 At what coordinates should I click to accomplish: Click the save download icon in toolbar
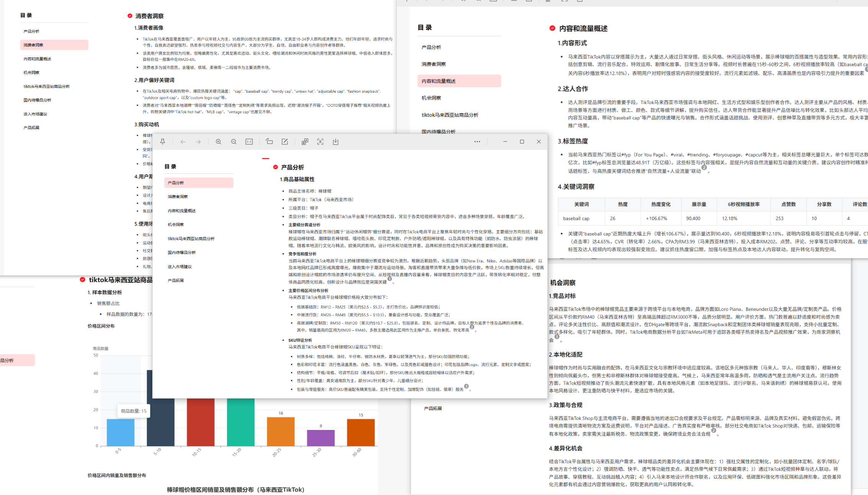(x=336, y=142)
